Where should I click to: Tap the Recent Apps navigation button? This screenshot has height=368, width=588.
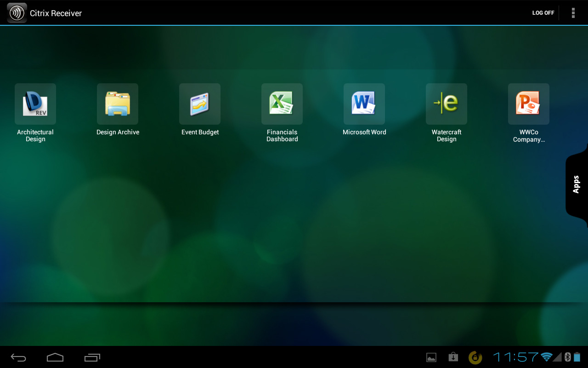point(92,357)
